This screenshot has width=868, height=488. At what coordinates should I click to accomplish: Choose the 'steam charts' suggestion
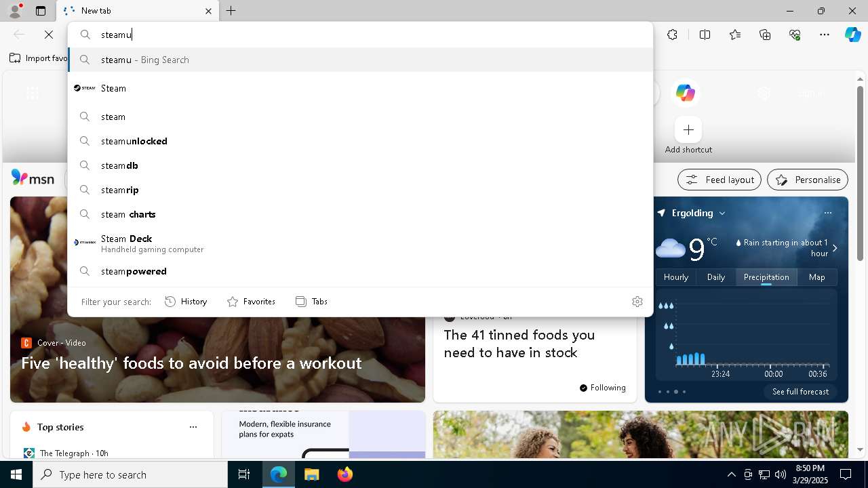click(x=360, y=214)
